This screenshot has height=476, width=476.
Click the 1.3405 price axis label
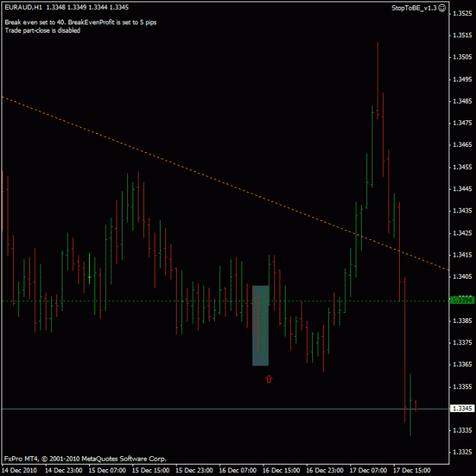tap(462, 276)
